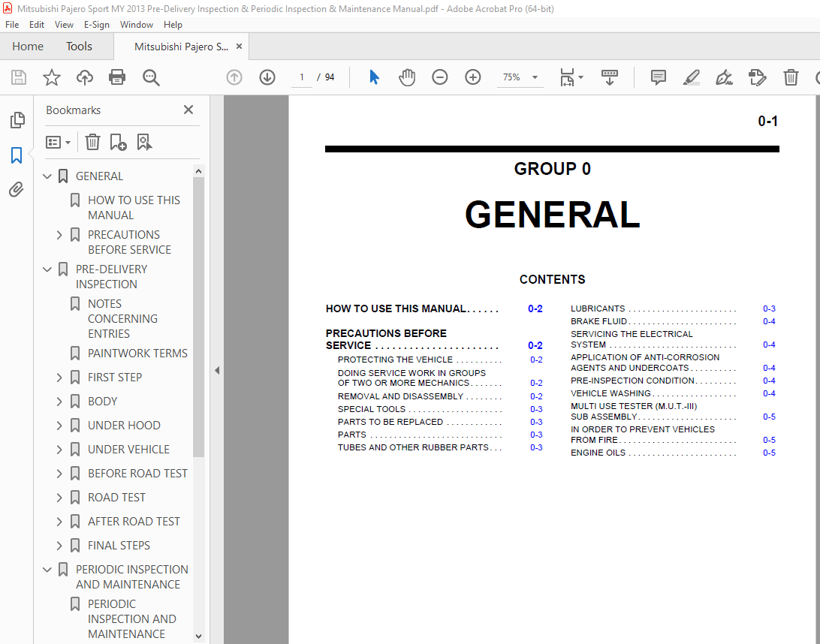Expand the UNDER HOOD bookmark
The width and height of the screenshot is (820, 644).
point(59,426)
